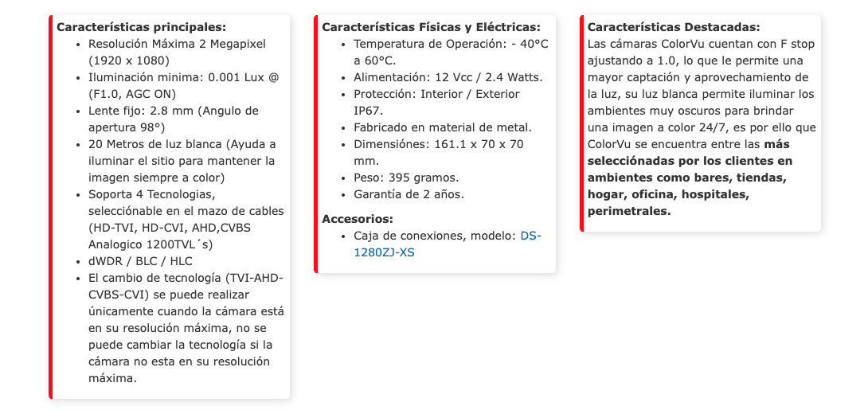The width and height of the screenshot is (868, 410).
Task: Click the "Resolución Máxima 2 Megapixel" list item
Action: 177,44
